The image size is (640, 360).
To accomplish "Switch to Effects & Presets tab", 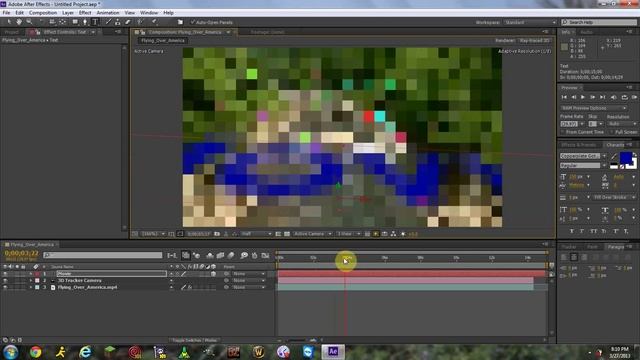I will tap(579, 145).
